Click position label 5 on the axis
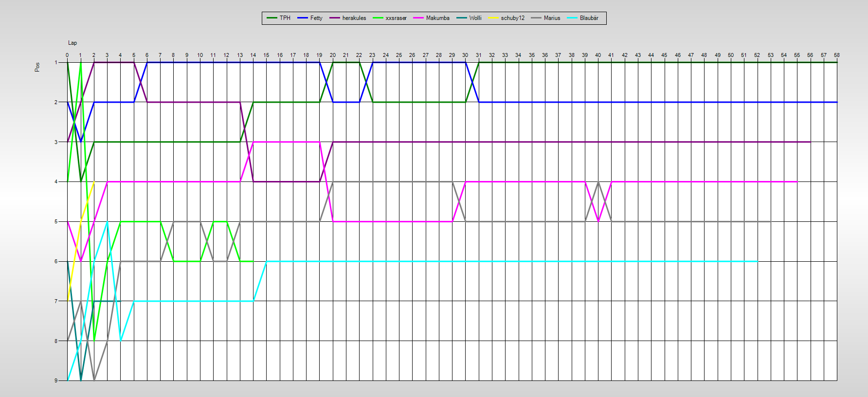868x397 pixels. 56,221
